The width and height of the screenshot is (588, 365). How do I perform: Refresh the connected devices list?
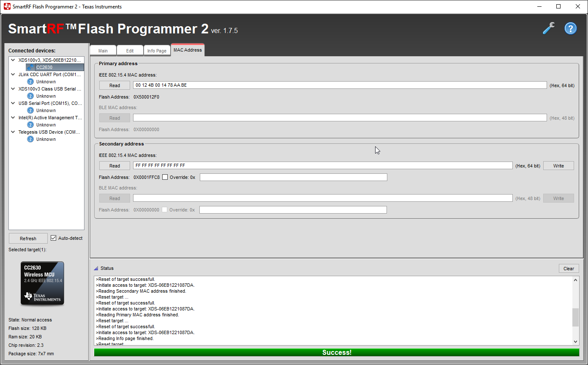click(28, 239)
